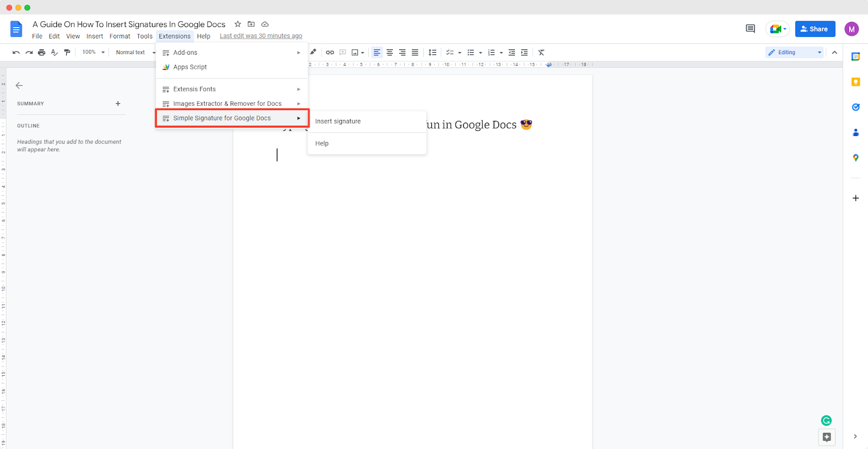Image resolution: width=868 pixels, height=449 pixels.
Task: Open the Help menu in menu bar
Action: 203,36
